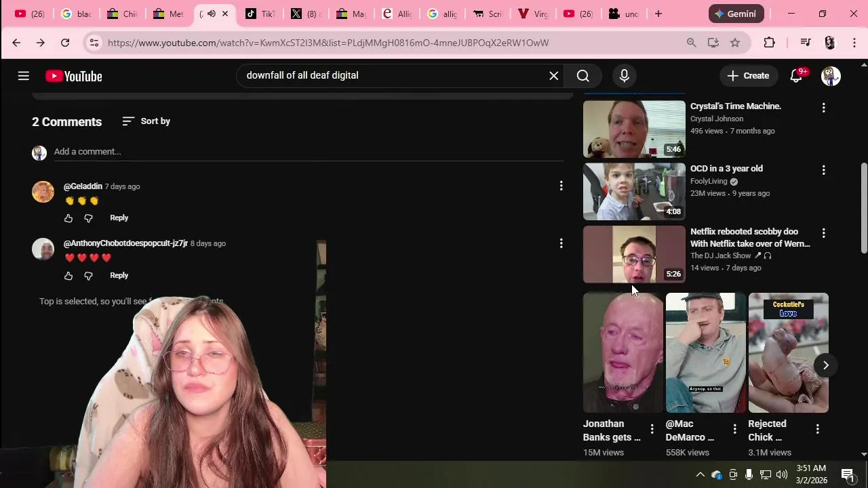Image resolution: width=868 pixels, height=488 pixels.
Task: Go forward with browser forward arrow
Action: point(41,43)
